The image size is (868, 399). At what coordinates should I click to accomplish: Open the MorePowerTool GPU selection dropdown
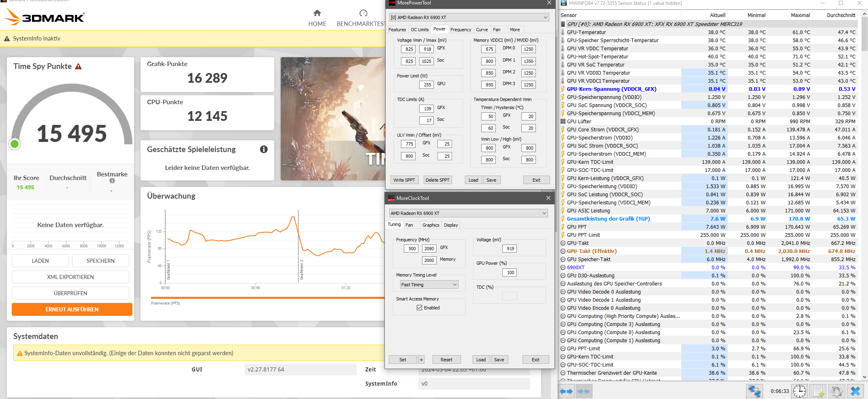click(x=469, y=17)
